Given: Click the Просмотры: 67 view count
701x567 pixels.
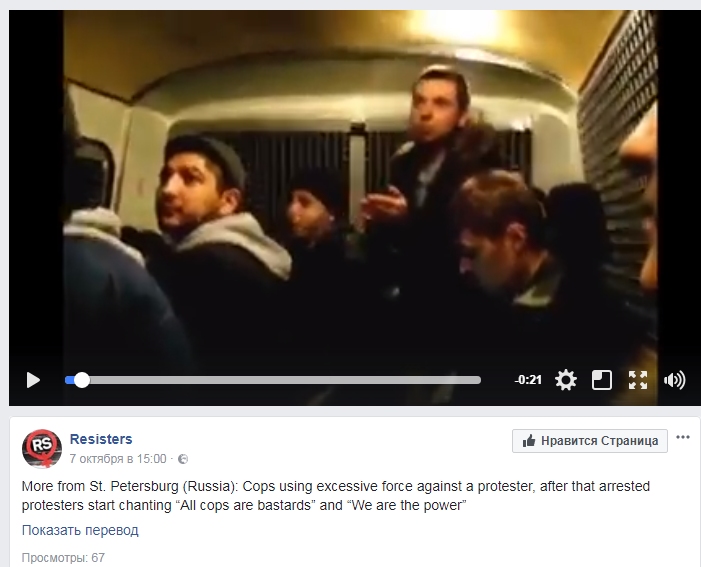Looking at the screenshot, I should click(63, 558).
